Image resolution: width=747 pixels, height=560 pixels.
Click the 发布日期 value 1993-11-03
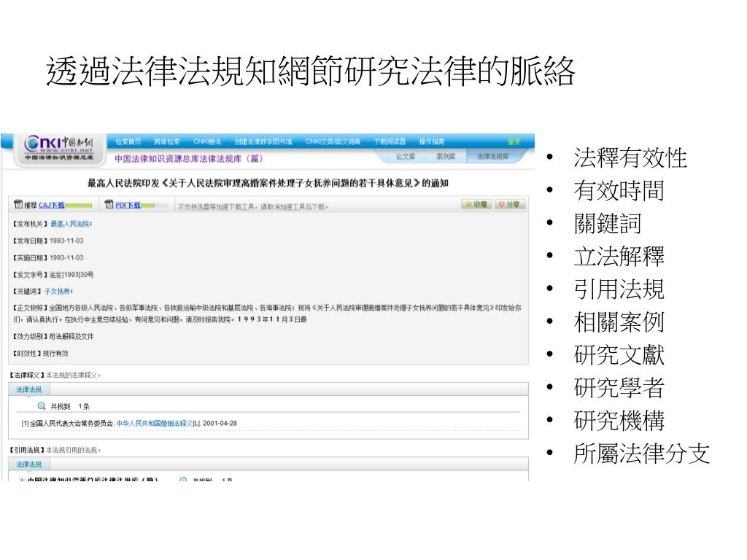point(66,241)
